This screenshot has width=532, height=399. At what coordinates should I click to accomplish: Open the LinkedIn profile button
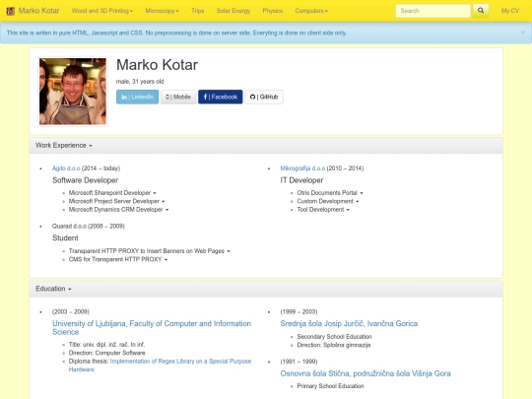(x=137, y=97)
